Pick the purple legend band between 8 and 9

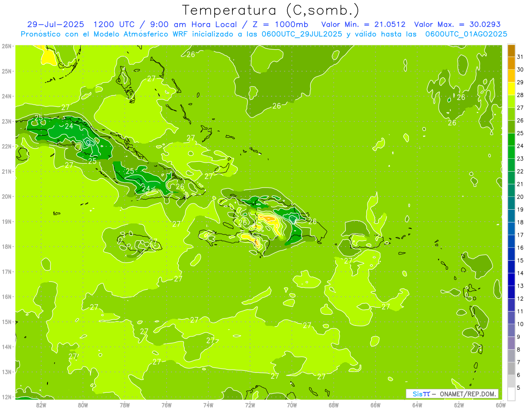[x=511, y=343]
